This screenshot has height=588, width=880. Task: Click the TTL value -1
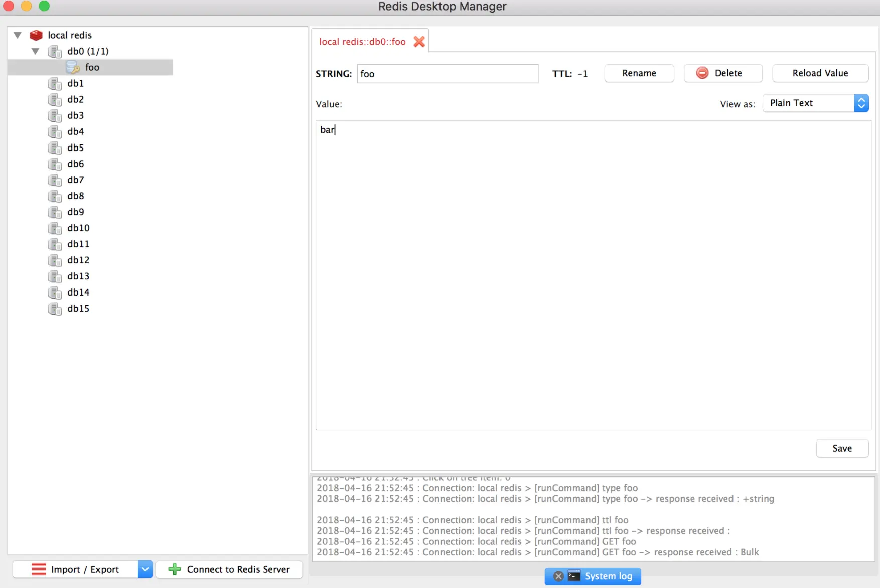pos(582,74)
